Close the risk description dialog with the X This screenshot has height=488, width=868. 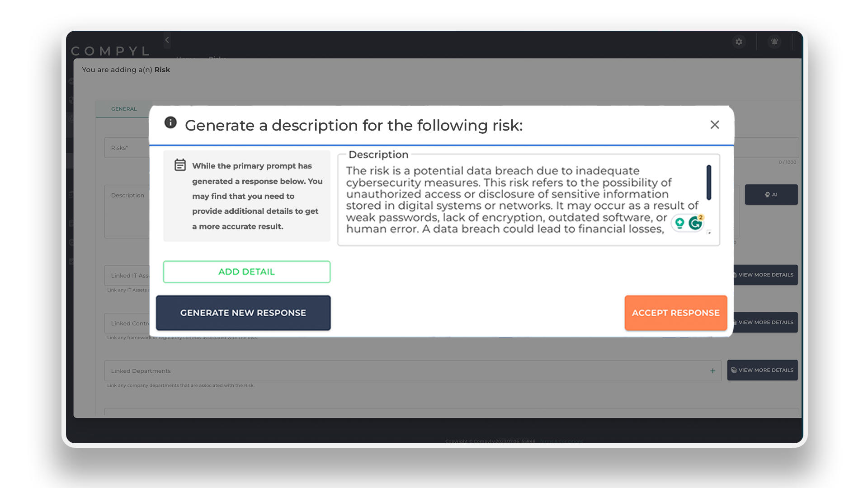(714, 125)
